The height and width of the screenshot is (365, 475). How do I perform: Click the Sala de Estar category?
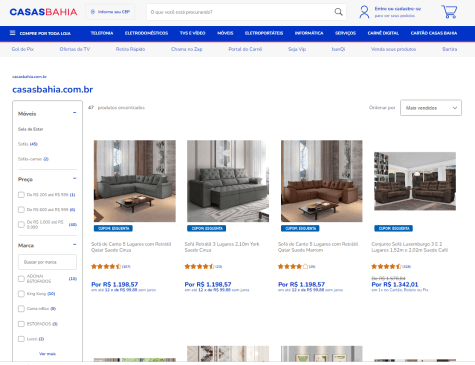(x=30, y=129)
